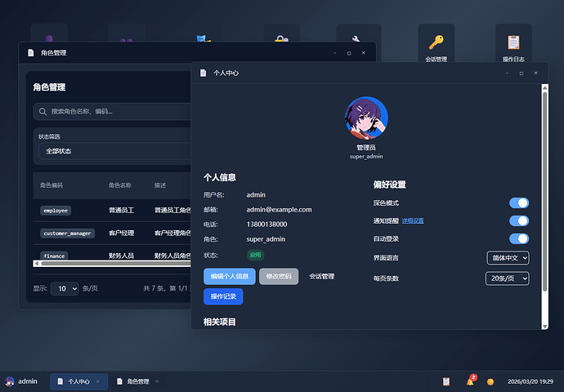Toggle the 通知提醒 switch
564x392 pixels.
(x=519, y=220)
